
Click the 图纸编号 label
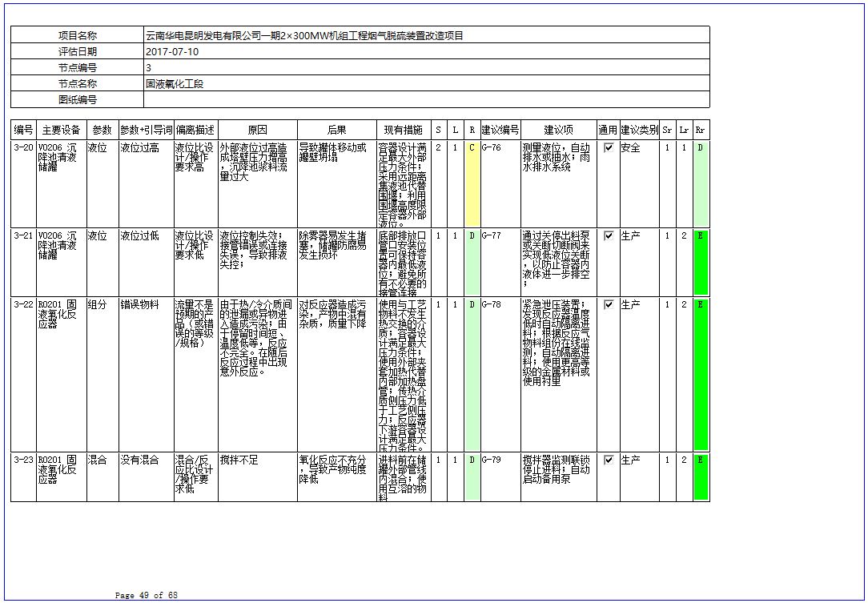pyautogui.click(x=78, y=99)
